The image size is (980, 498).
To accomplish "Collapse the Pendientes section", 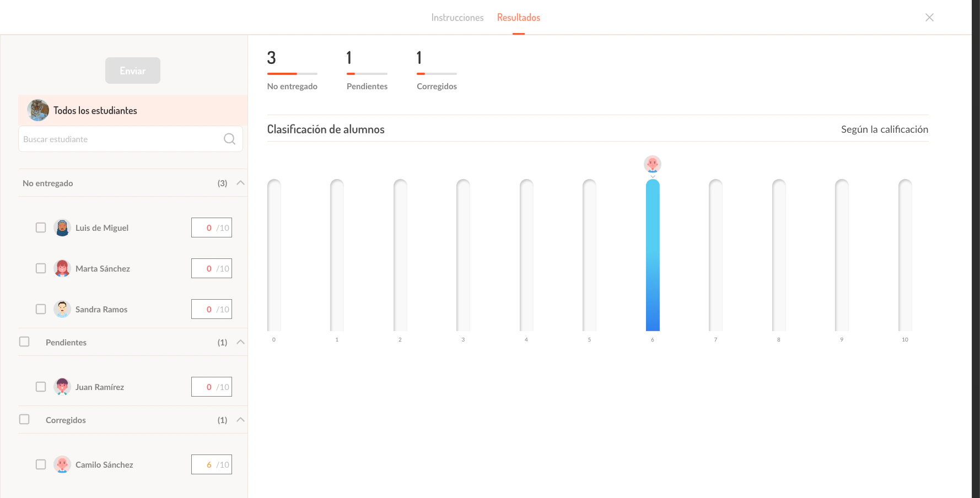I will click(x=240, y=342).
